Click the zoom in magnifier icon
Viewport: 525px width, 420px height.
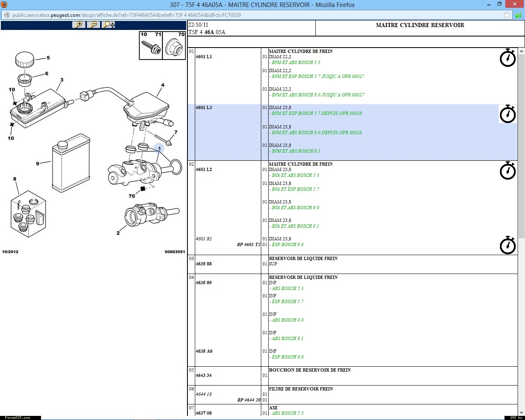[79, 25]
